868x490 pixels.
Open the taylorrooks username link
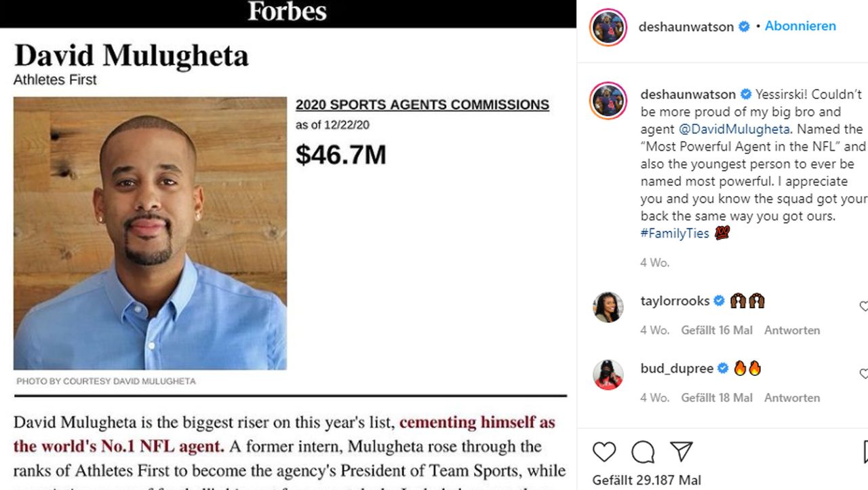tap(675, 301)
